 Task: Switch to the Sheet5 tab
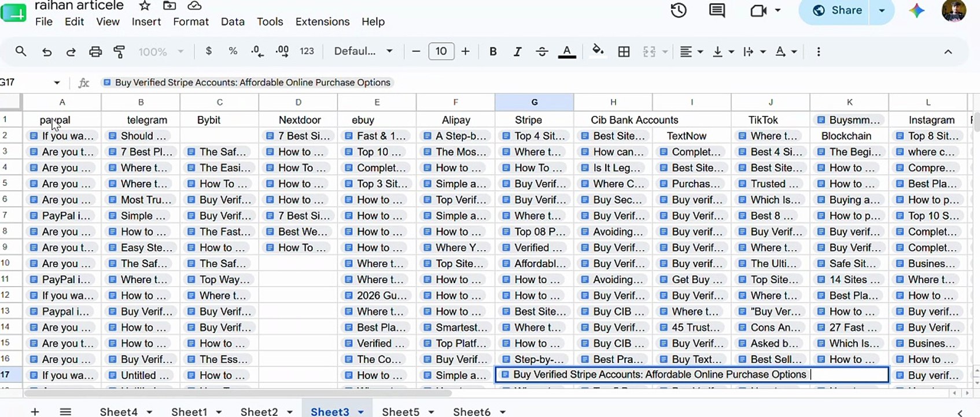click(400, 411)
